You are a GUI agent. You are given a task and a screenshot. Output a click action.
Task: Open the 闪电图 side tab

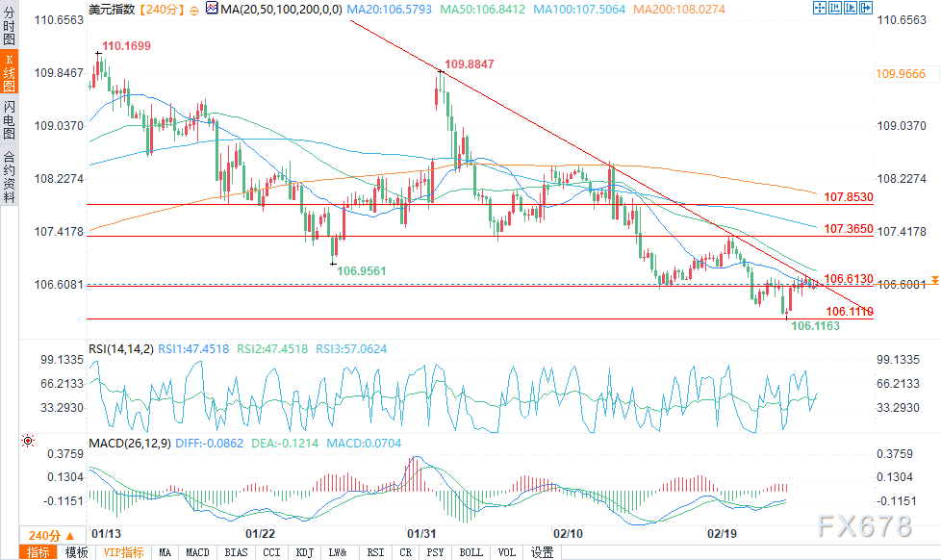[9, 120]
